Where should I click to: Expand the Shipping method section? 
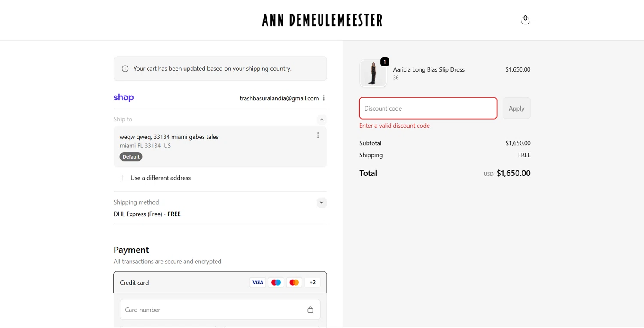[322, 202]
